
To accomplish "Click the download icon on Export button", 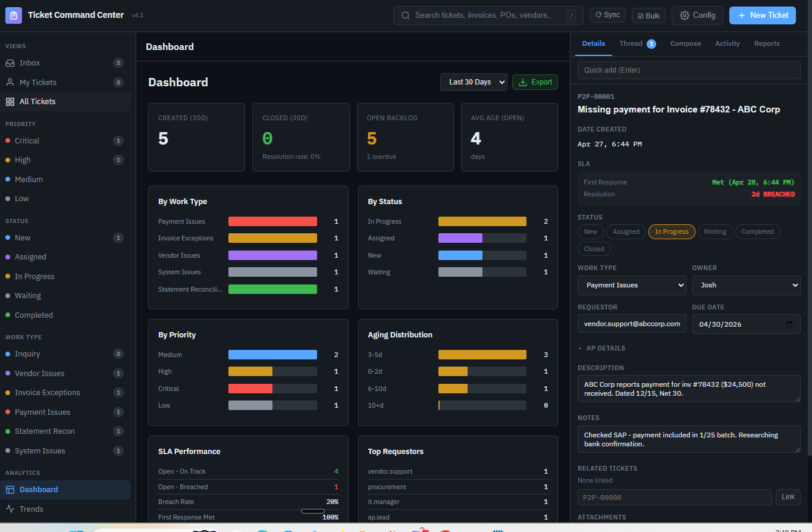I will click(523, 82).
